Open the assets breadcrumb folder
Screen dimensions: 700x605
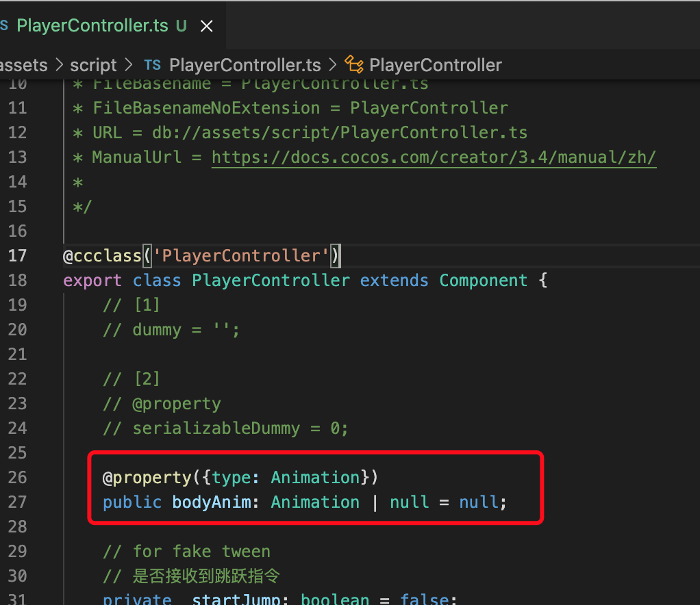[24, 65]
